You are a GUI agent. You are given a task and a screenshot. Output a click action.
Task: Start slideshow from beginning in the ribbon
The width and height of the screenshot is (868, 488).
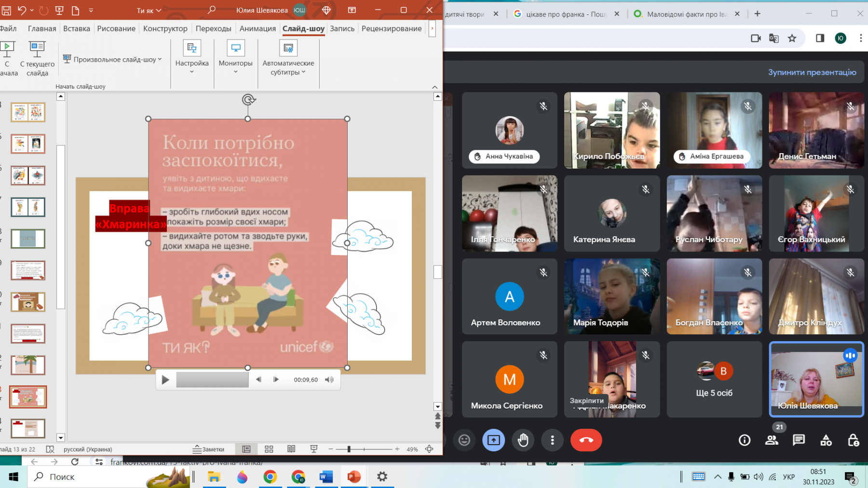click(8, 59)
